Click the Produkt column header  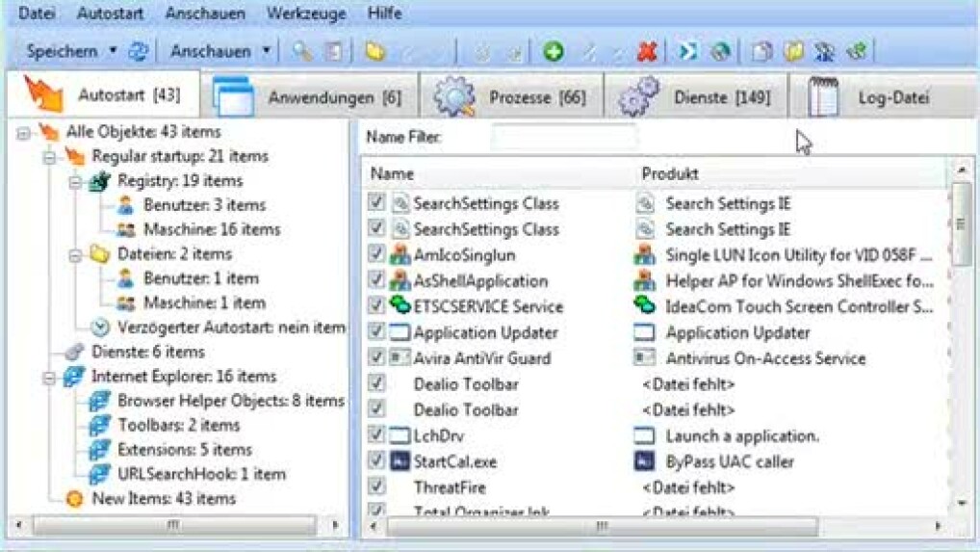click(670, 174)
